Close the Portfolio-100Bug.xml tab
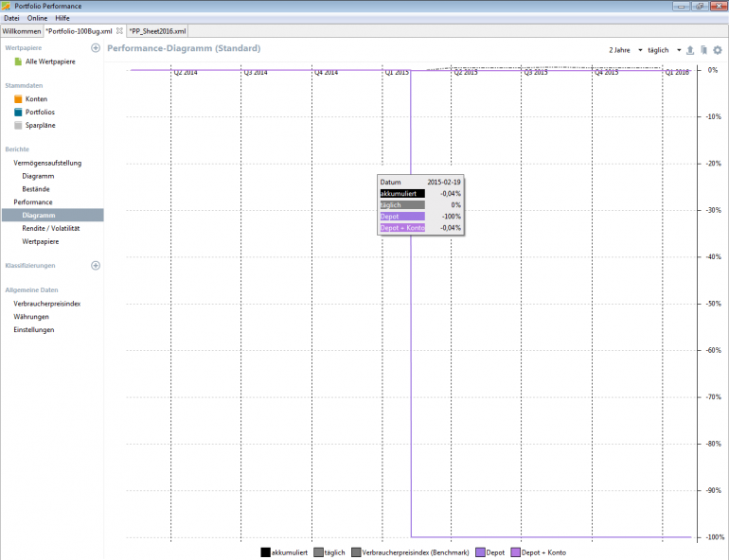This screenshot has width=729, height=560. 119,31
